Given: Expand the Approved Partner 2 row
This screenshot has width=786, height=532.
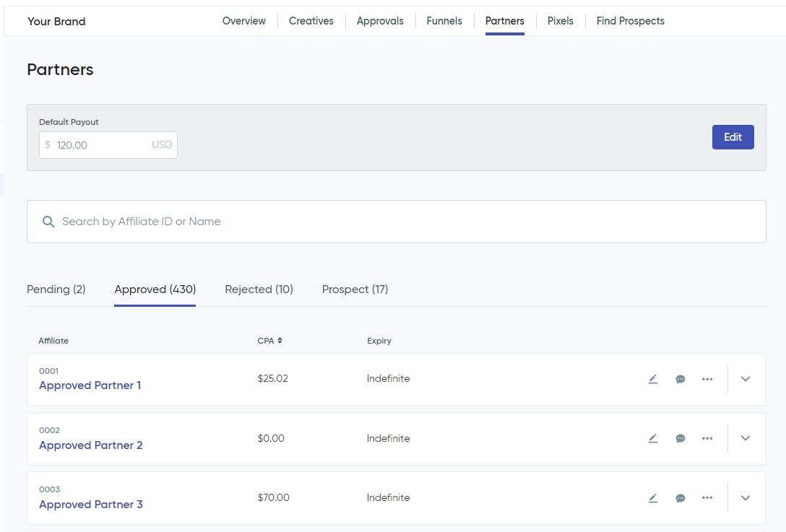Looking at the screenshot, I should pos(746,438).
